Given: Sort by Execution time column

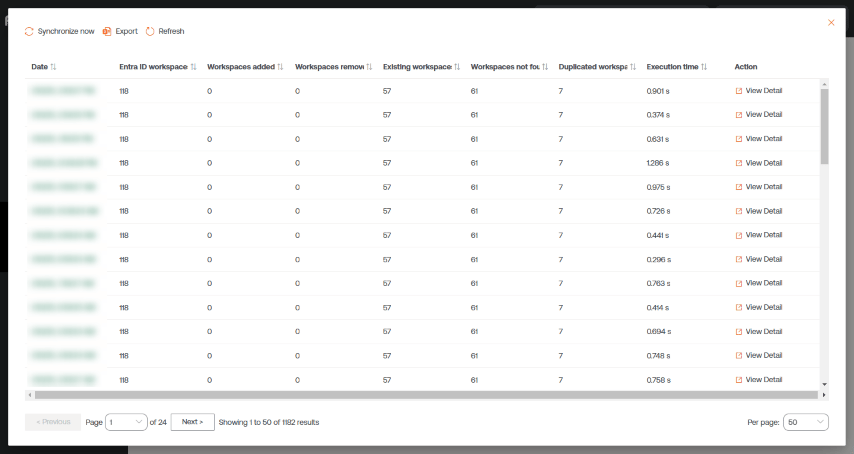Looking at the screenshot, I should click(704, 67).
